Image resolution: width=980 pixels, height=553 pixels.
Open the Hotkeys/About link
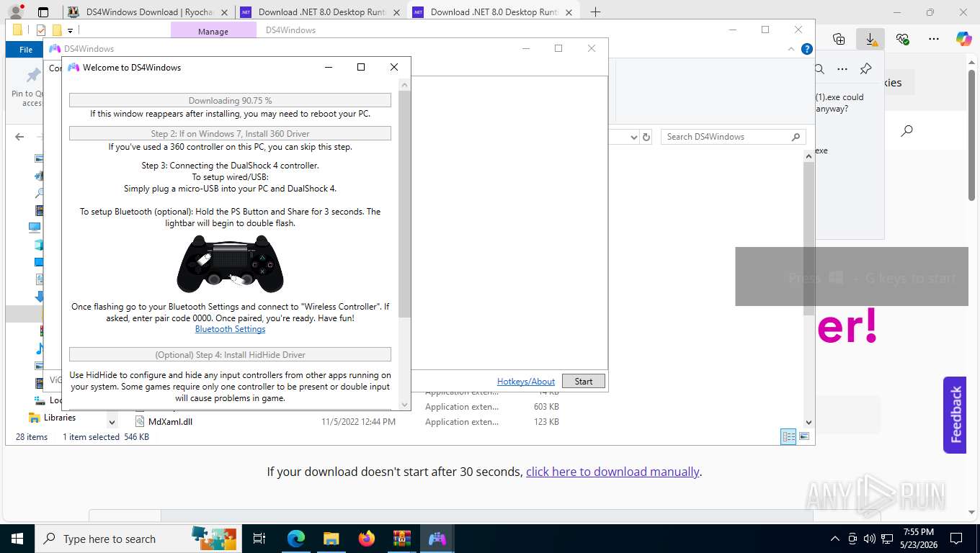click(x=526, y=382)
